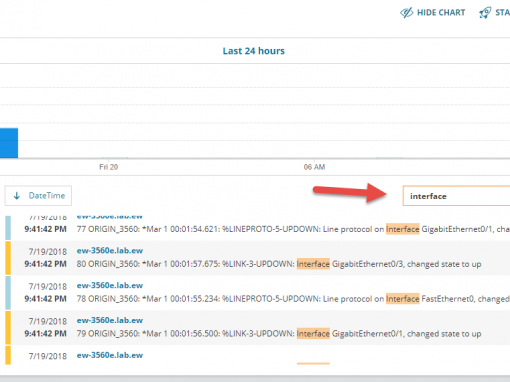Open ew-3560e.lab.ew link above message 80
The image size is (510, 382).
point(110,251)
